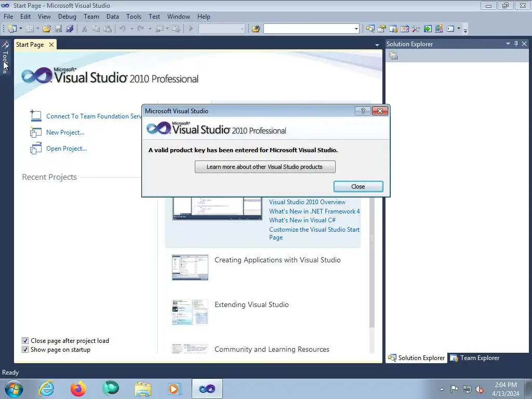This screenshot has height=399, width=532.
Task: Click the Save All toolbar icon
Action: pos(70,29)
